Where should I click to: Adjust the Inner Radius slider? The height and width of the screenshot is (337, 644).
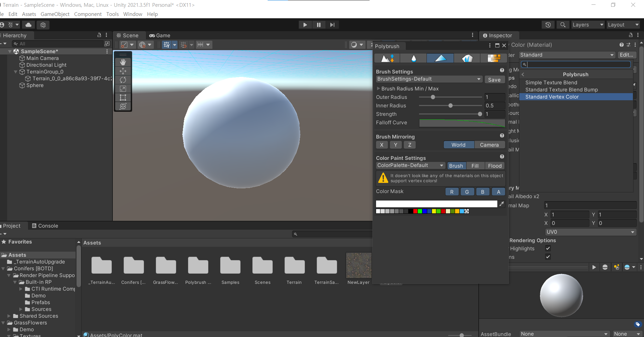tap(450, 106)
